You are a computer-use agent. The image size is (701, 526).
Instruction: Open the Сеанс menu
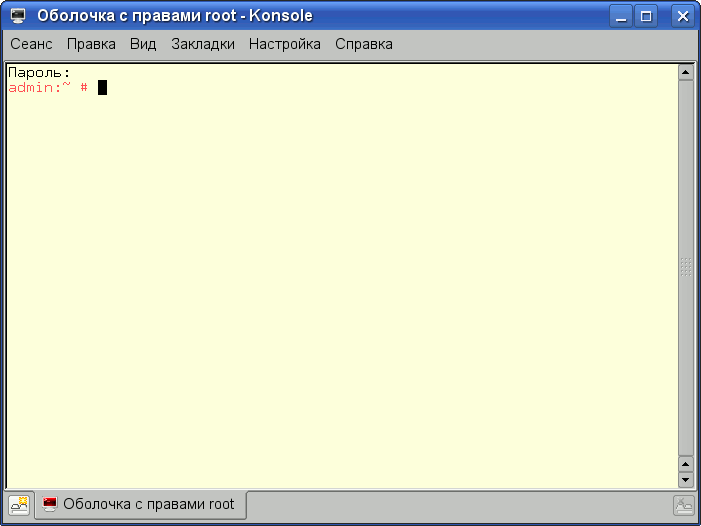[31, 44]
